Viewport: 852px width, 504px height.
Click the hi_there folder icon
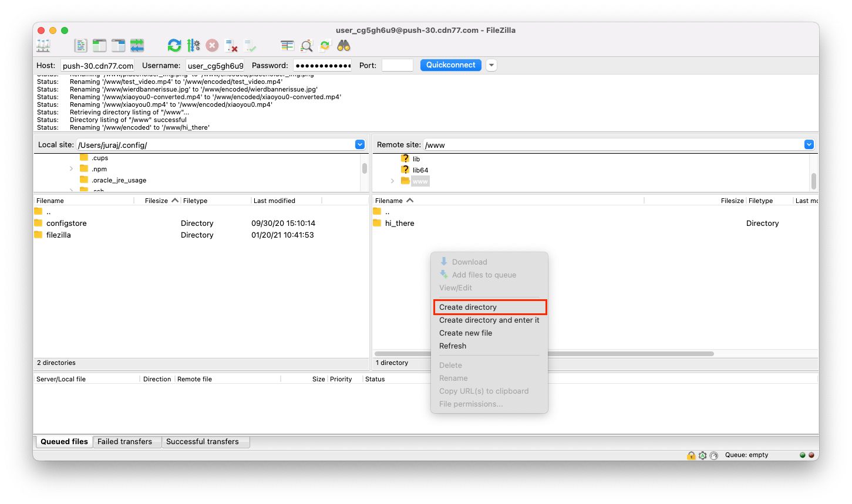point(377,223)
